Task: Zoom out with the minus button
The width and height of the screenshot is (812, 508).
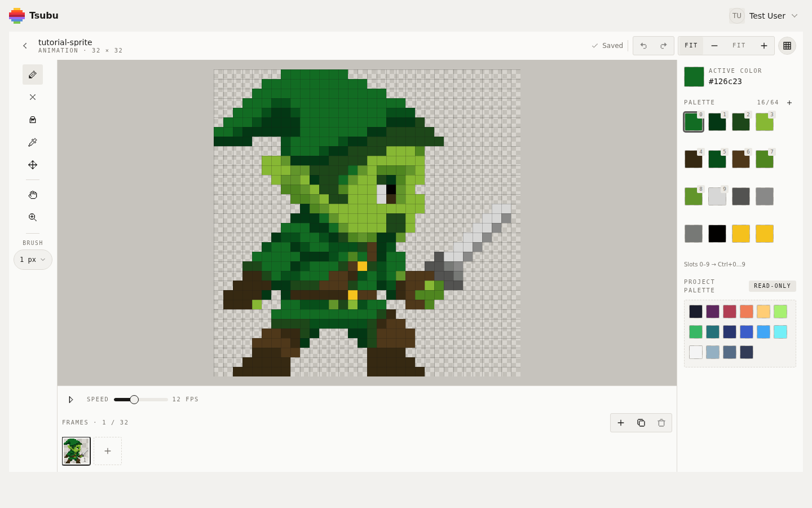Action: (x=714, y=46)
